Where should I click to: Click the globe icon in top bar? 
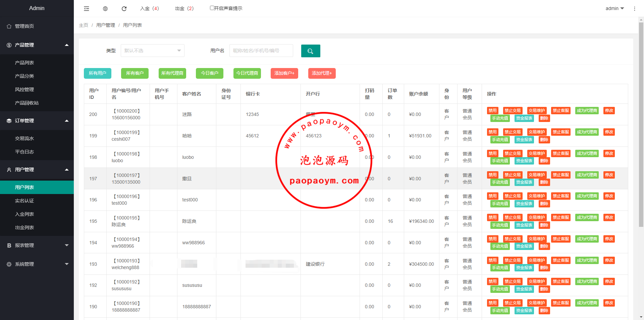105,9
